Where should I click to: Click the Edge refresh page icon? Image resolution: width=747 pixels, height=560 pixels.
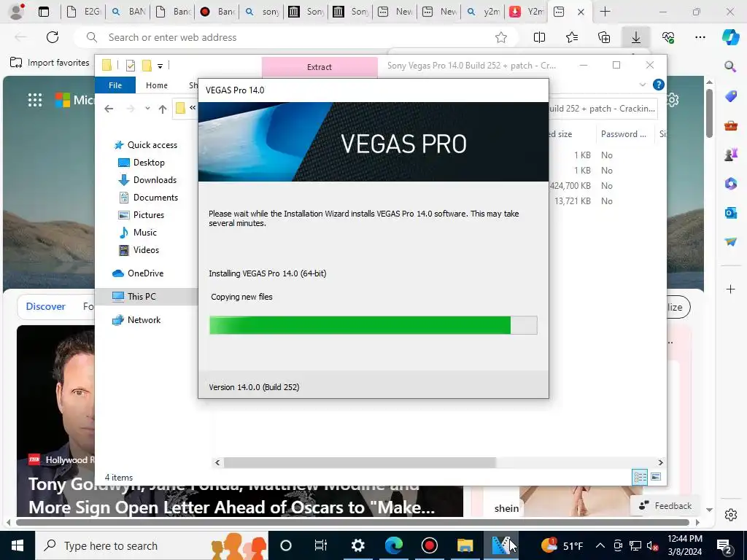point(53,37)
